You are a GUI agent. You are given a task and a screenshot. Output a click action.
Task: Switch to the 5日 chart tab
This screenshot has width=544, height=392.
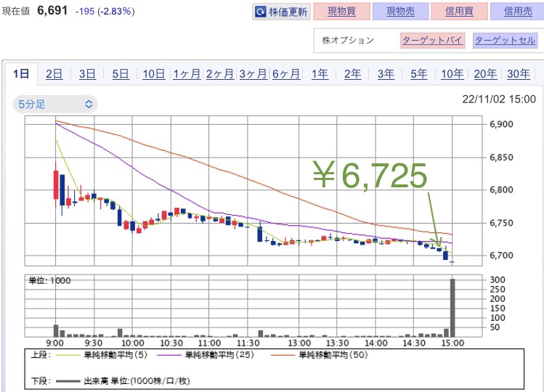pos(121,74)
